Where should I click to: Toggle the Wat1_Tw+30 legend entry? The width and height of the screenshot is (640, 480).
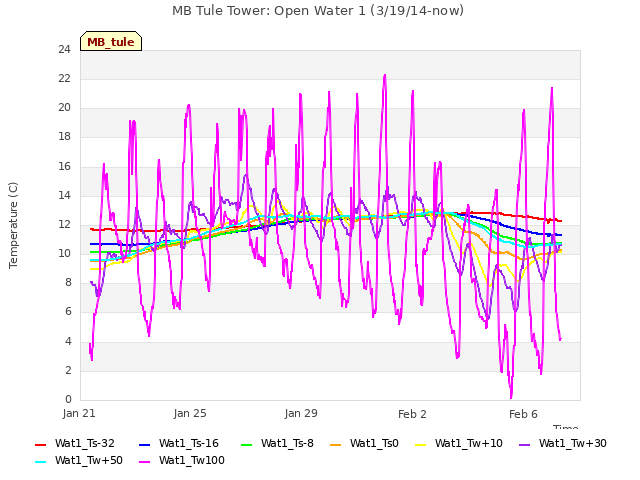point(563,443)
